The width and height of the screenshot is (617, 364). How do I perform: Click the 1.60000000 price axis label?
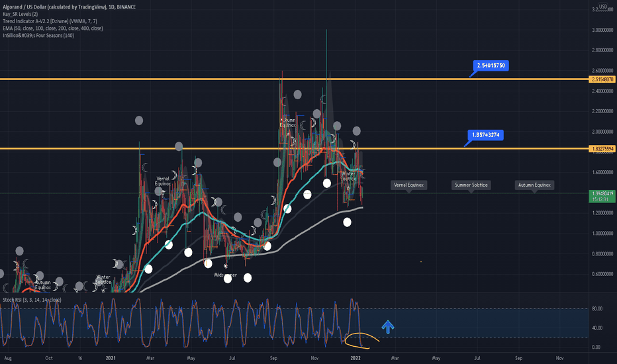tap(602, 172)
